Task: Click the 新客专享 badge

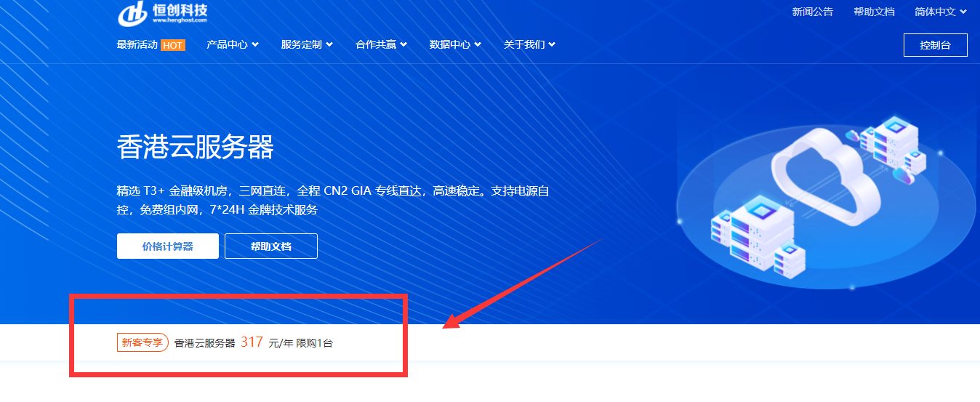Action: (142, 342)
